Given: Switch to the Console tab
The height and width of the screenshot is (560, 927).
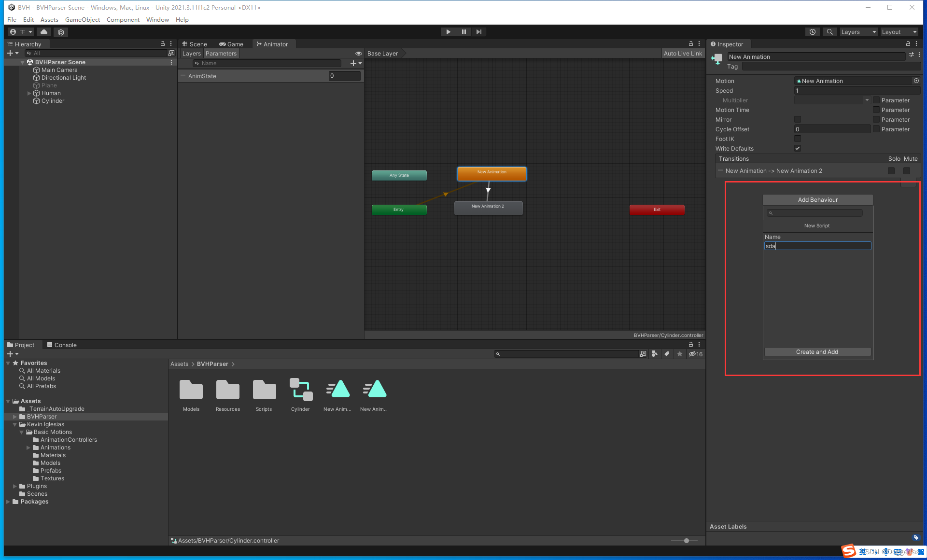Looking at the screenshot, I should coord(62,345).
